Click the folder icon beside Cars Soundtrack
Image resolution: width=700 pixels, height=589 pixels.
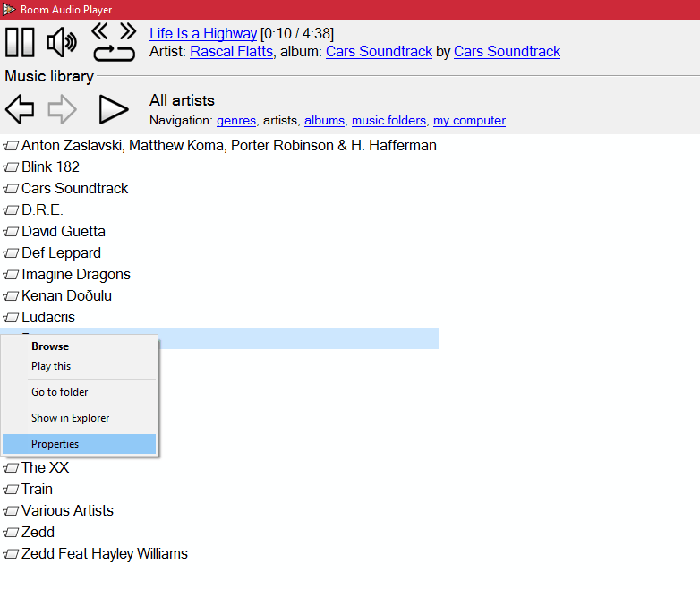11,189
